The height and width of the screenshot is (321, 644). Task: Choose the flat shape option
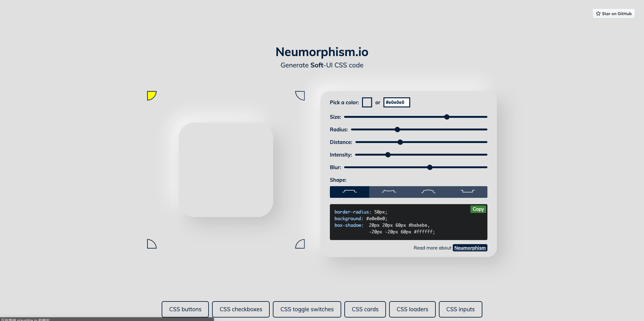click(349, 192)
